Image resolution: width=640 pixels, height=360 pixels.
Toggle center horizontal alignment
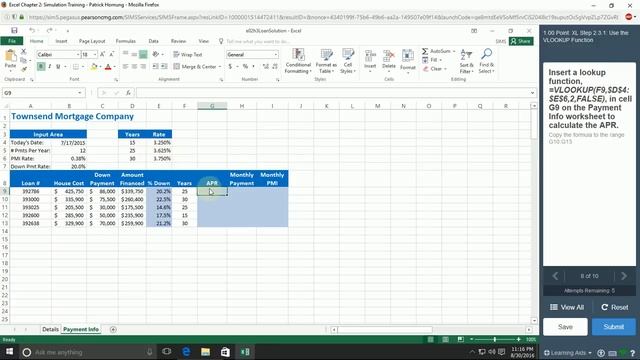(x=134, y=67)
